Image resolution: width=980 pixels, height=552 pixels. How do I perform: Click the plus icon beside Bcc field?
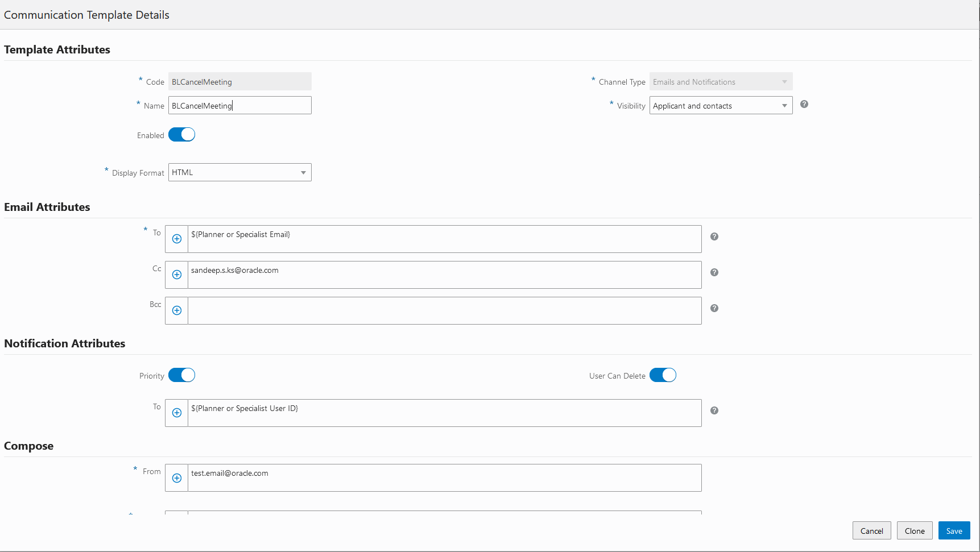177,310
